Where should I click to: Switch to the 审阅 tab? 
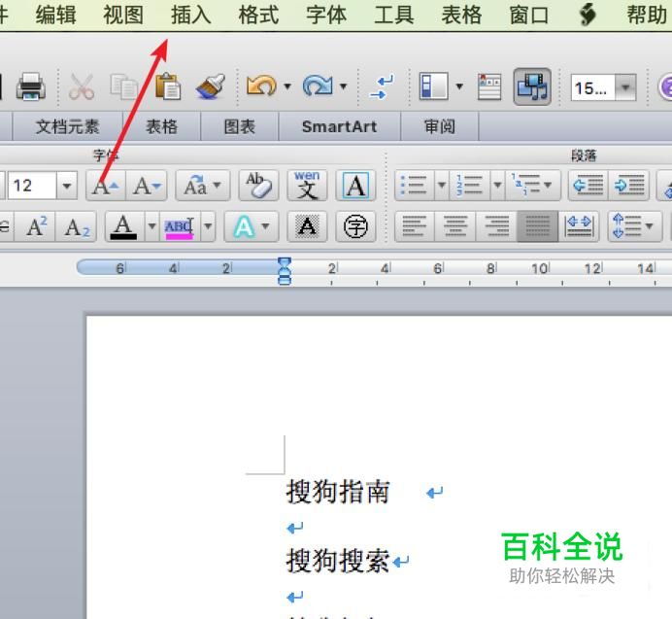coord(439,126)
